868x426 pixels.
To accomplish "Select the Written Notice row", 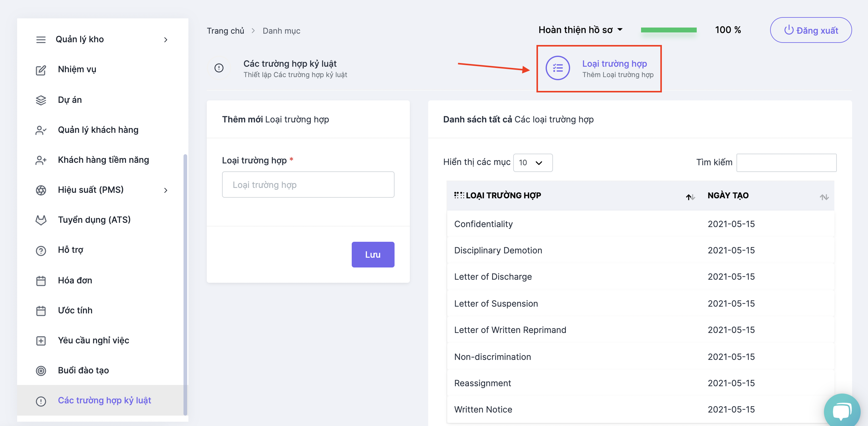I will [x=640, y=409].
